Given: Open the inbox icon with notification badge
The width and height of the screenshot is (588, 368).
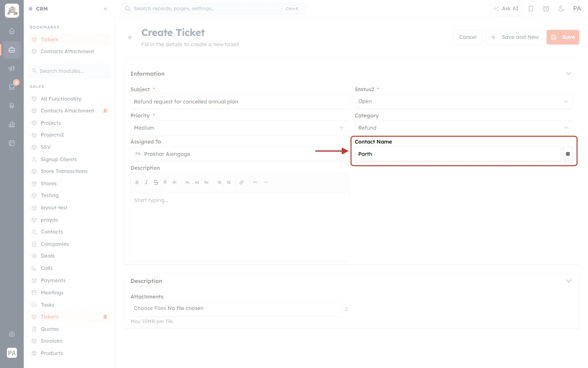Looking at the screenshot, I should 12,87.
